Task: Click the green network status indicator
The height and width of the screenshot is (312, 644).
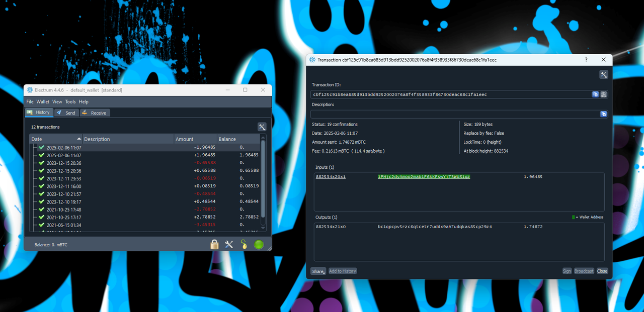Action: (x=259, y=245)
